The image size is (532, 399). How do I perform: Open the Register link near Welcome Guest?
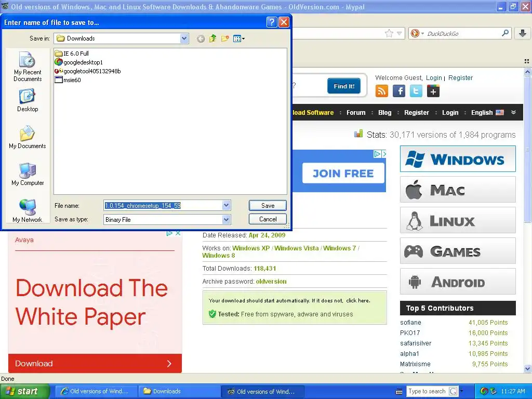pyautogui.click(x=460, y=78)
